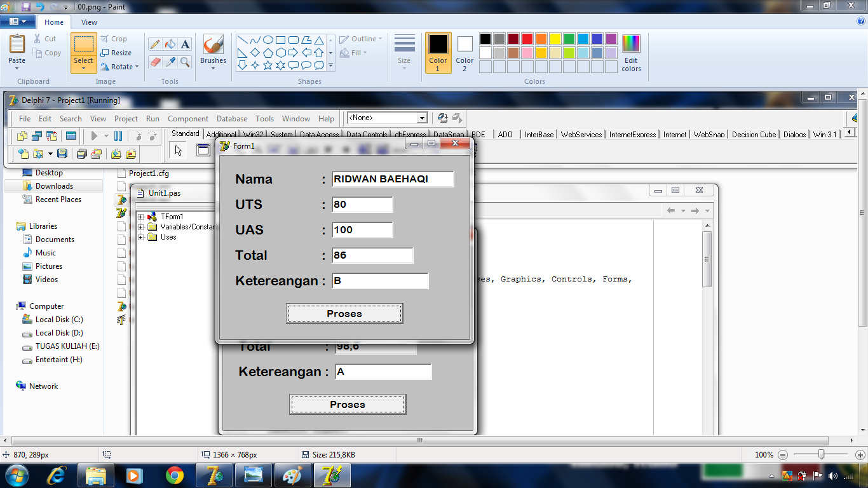Open Customize Quick Access Toolbar dropdown
Image resolution: width=868 pixels, height=488 pixels.
[x=65, y=7]
